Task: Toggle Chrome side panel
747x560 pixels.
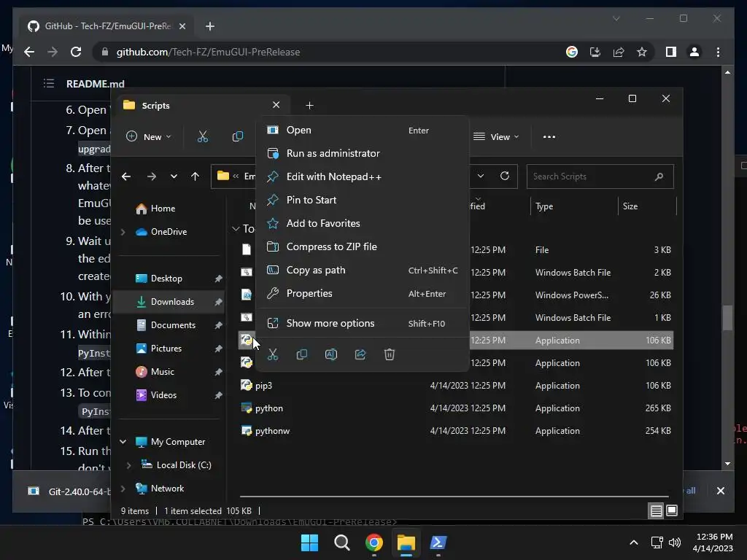Action: (671, 52)
